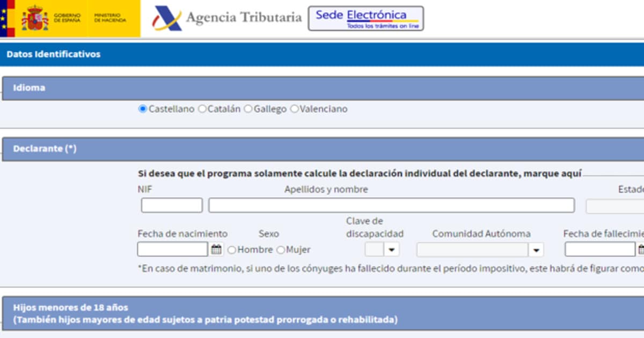This screenshot has height=338, width=644.
Task: Click the Estado civil field
Action: (615, 206)
